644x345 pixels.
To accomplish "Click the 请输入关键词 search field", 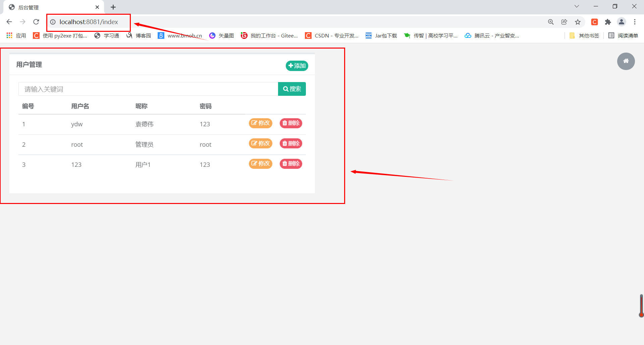I will [x=148, y=89].
